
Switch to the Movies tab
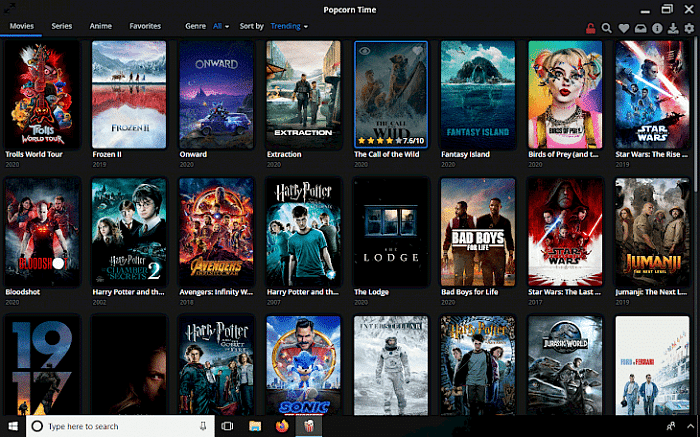[21, 26]
